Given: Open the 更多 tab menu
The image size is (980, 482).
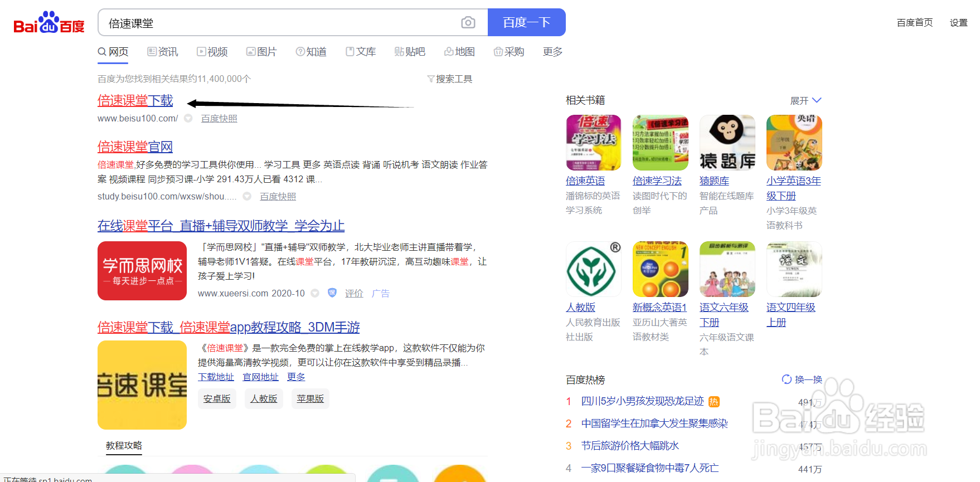Looking at the screenshot, I should 552,52.
